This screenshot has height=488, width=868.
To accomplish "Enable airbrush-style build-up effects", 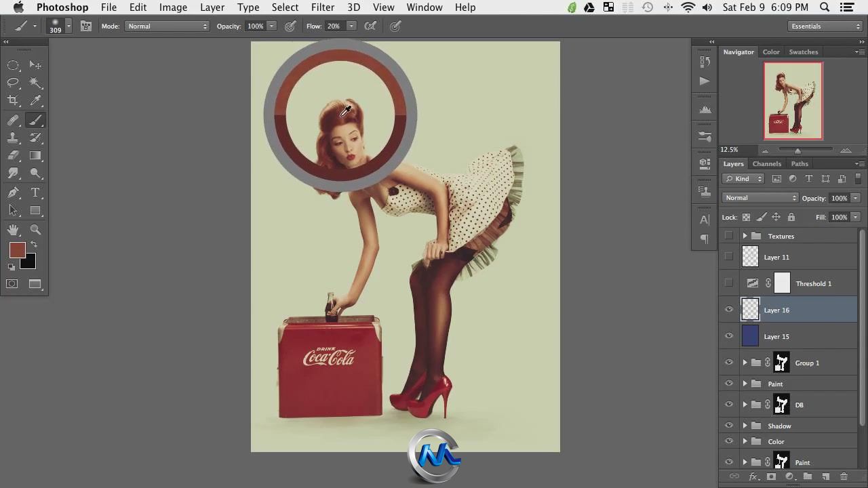I will 370,26.
